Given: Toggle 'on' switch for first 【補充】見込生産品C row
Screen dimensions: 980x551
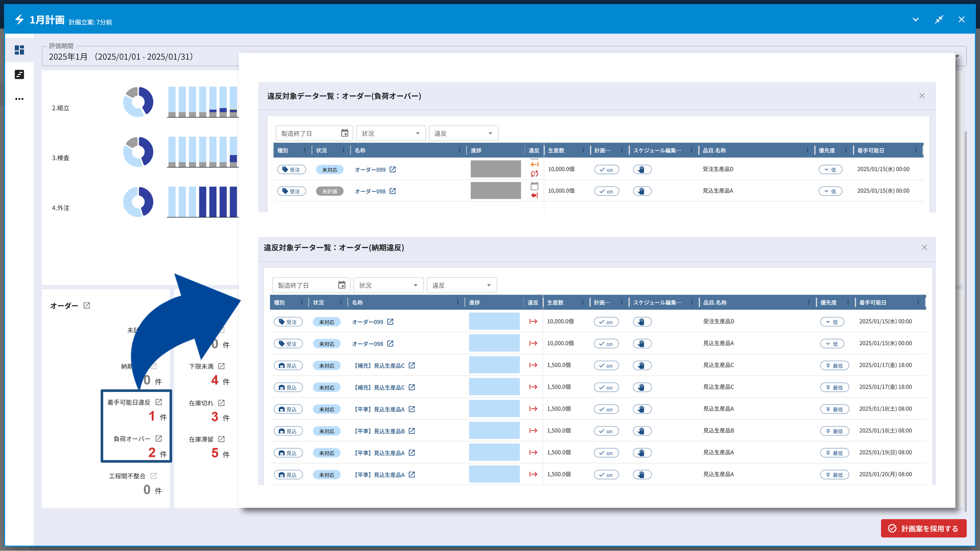Looking at the screenshot, I should [x=606, y=365].
